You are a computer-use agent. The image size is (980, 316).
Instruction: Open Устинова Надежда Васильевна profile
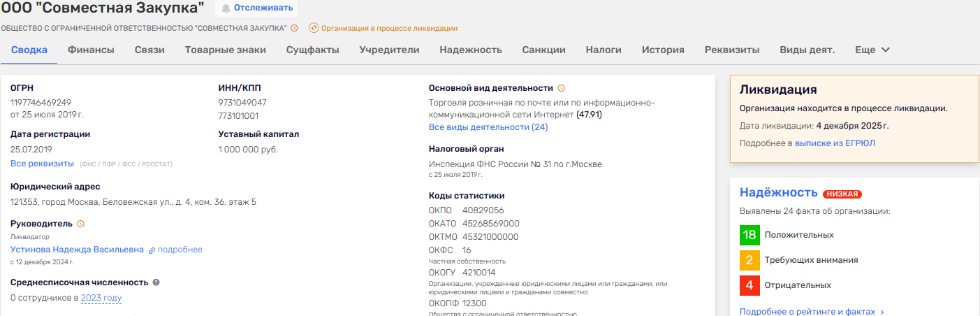coord(77,250)
